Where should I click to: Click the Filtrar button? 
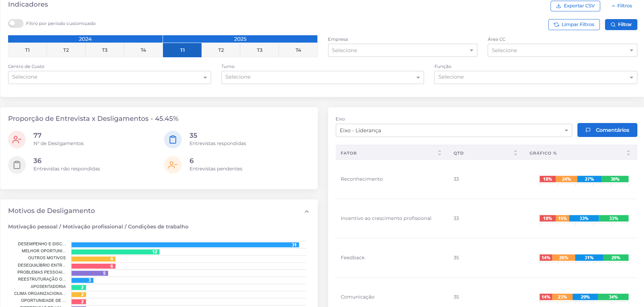(621, 25)
